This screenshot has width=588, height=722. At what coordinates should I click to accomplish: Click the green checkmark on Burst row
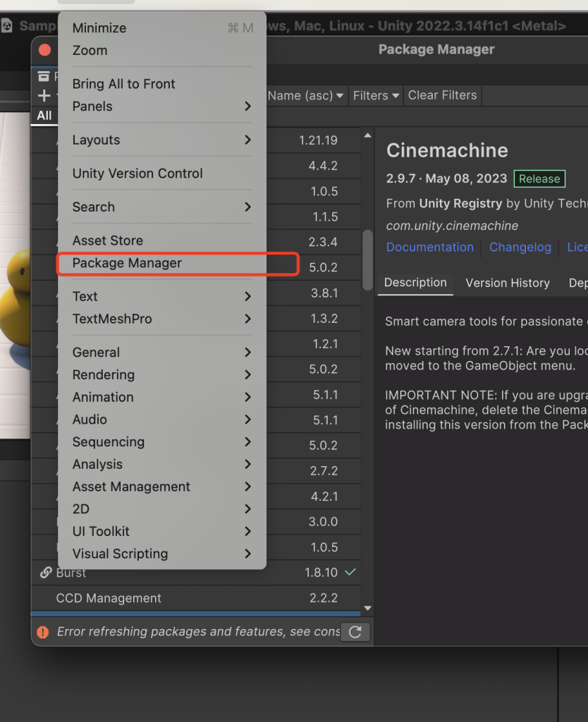coord(350,573)
